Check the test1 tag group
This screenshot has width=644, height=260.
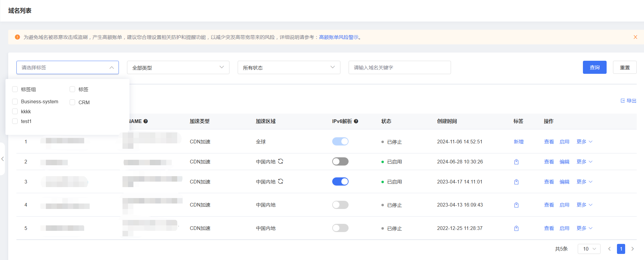(15, 121)
